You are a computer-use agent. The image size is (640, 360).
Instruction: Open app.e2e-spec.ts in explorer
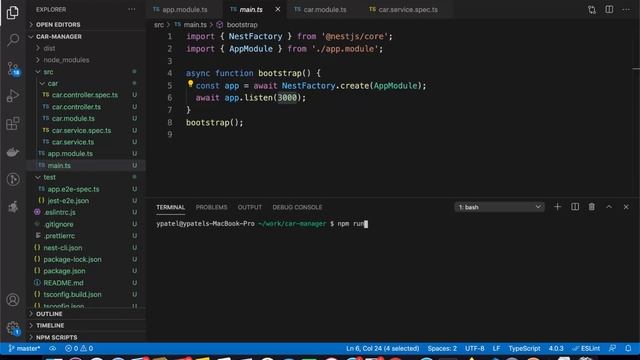(x=86, y=189)
